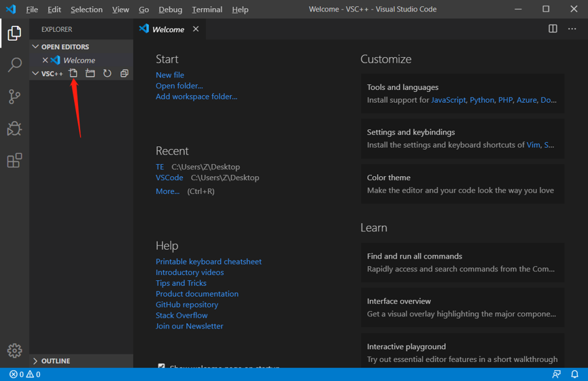The width and height of the screenshot is (588, 381).
Task: Select Welcome entry in Open Editors
Action: [82, 60]
